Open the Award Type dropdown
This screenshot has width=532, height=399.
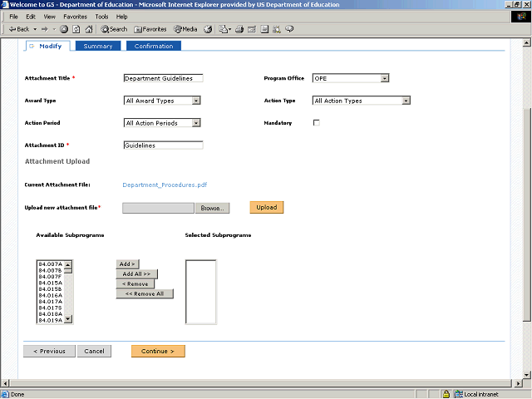point(162,101)
